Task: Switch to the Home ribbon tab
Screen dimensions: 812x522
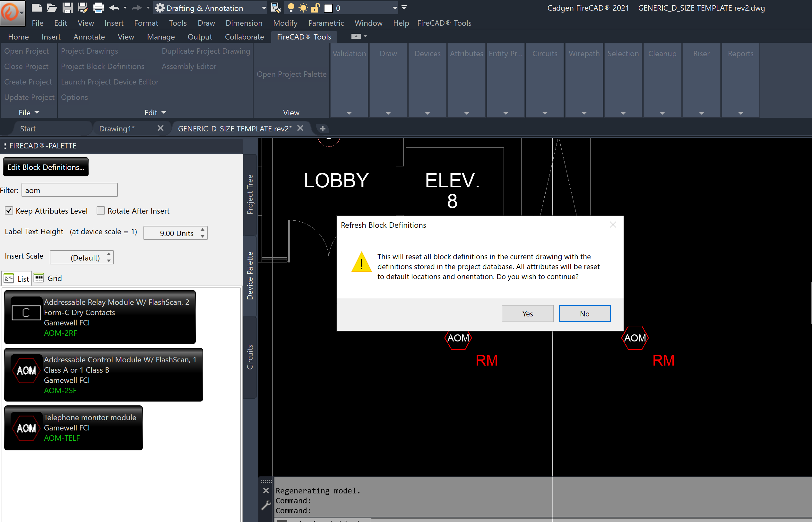Action: [x=18, y=37]
